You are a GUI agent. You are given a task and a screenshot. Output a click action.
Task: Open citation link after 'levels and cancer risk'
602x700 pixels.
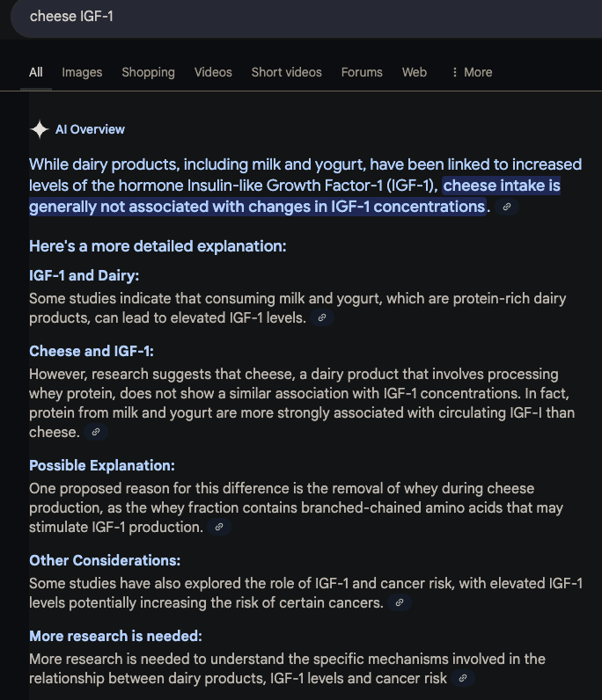(463, 678)
